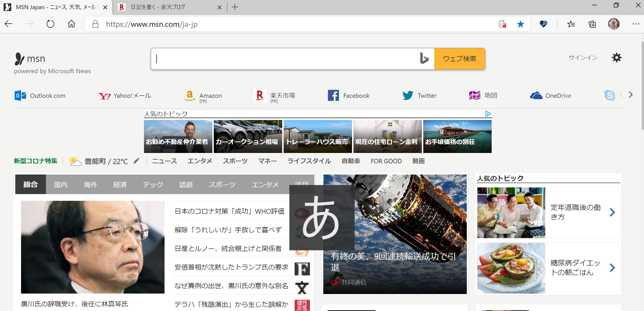Open headline 日産とルノー、統合棚上げと関係者
This screenshot has width=644, height=311.
pos(228,248)
